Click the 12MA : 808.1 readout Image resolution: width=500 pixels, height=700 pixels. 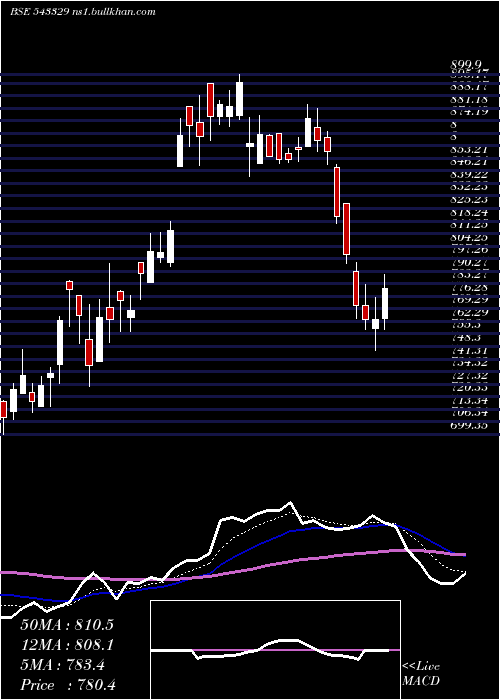pos(67,645)
